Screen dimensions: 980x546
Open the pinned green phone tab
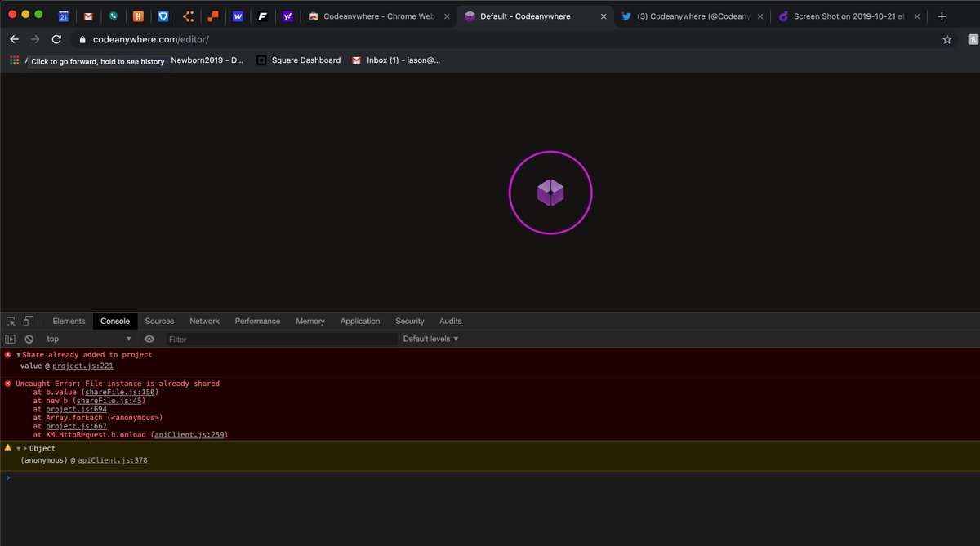click(113, 16)
